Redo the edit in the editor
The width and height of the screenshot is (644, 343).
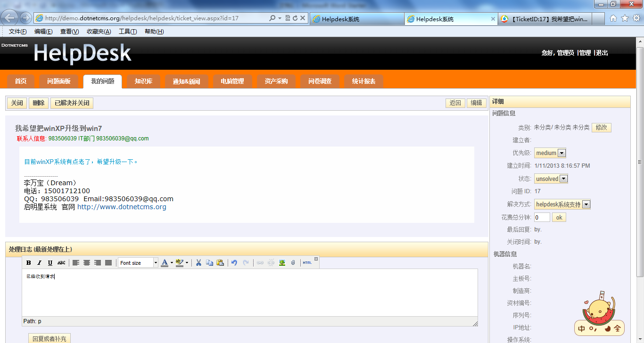click(x=246, y=263)
